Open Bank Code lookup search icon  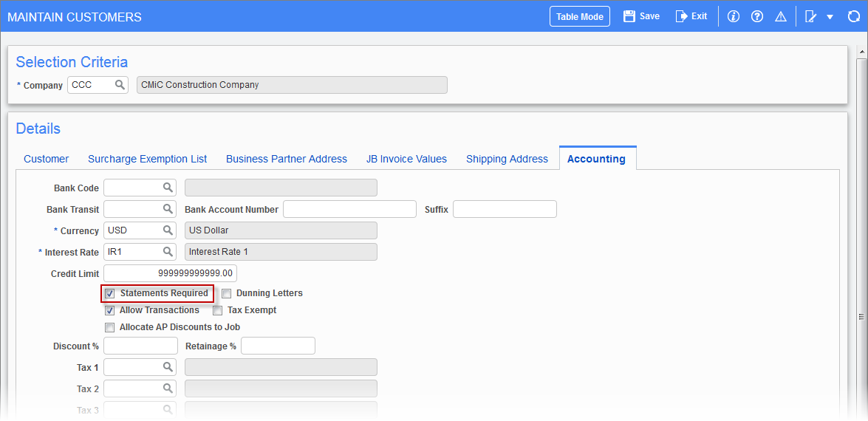coord(168,188)
